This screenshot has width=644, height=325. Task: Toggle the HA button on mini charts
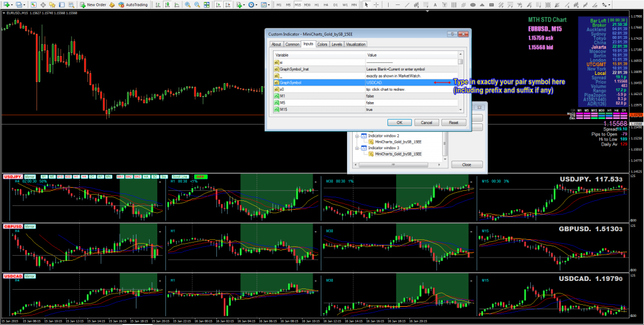[x=146, y=176]
